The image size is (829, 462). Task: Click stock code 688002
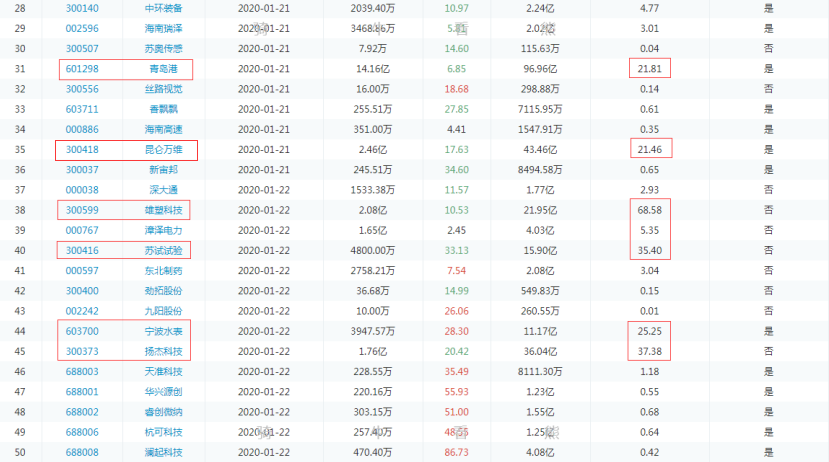82,412
